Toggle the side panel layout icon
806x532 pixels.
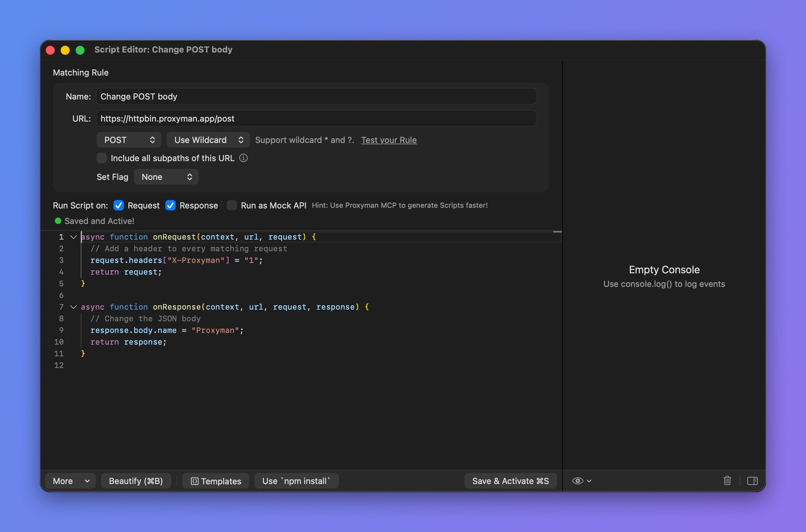pos(752,481)
